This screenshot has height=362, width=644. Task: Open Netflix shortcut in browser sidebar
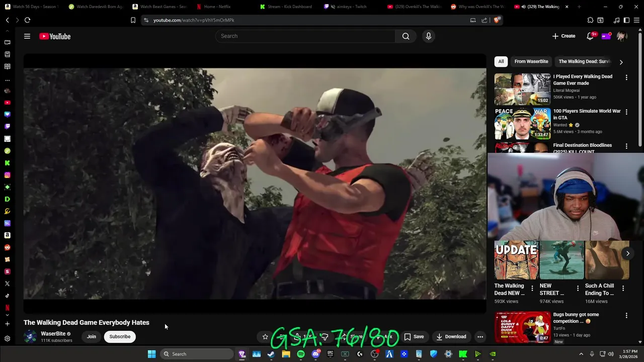(x=7, y=308)
